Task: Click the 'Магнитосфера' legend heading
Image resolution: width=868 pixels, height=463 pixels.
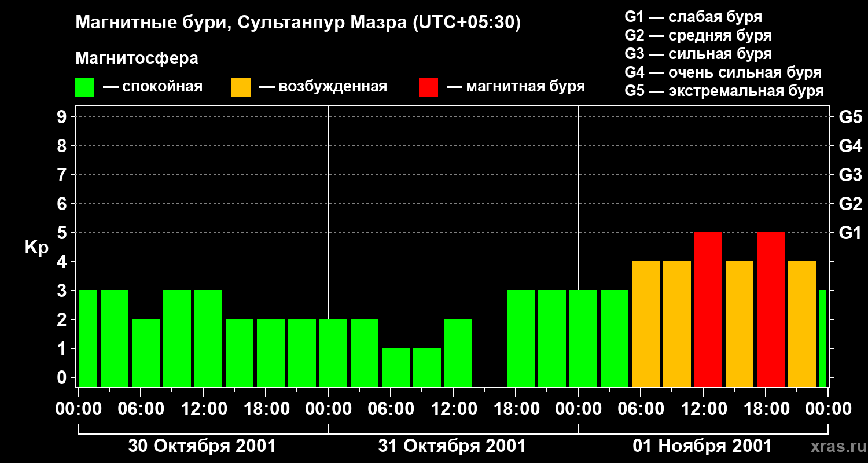Action: point(137,58)
